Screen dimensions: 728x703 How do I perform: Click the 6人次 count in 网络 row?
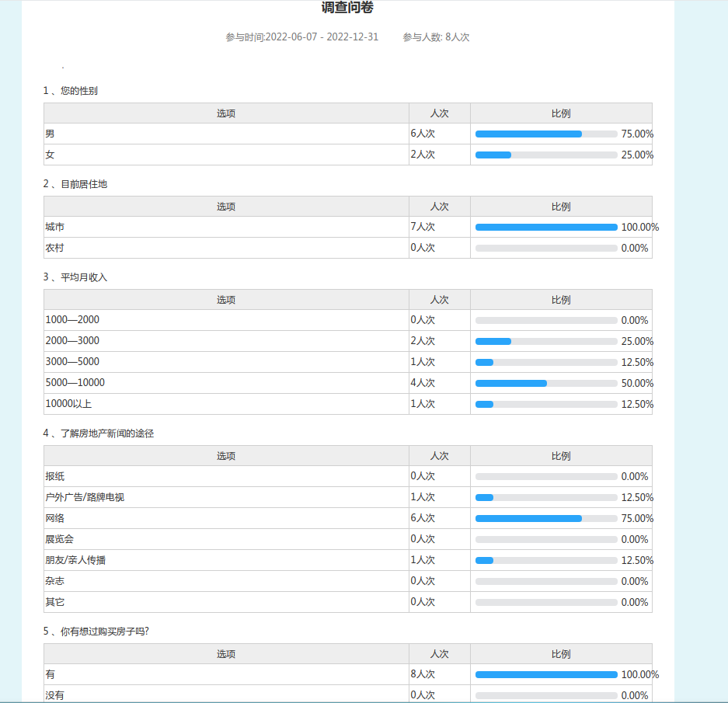tap(423, 518)
